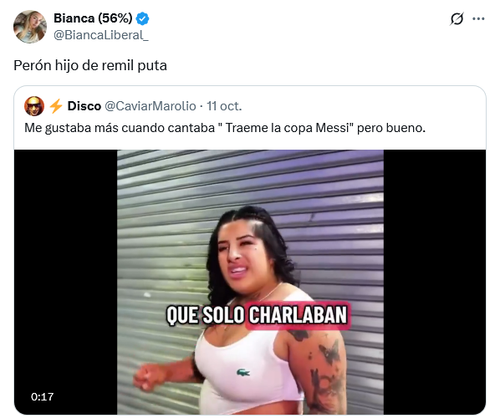
Task: Click the tweet text about Perón
Action: [90, 65]
